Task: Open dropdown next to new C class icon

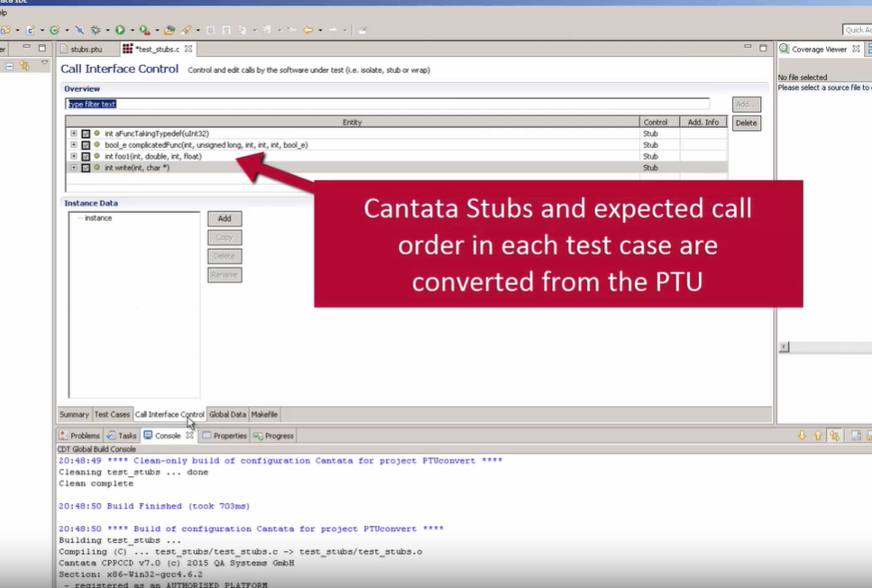Action: 67,31
